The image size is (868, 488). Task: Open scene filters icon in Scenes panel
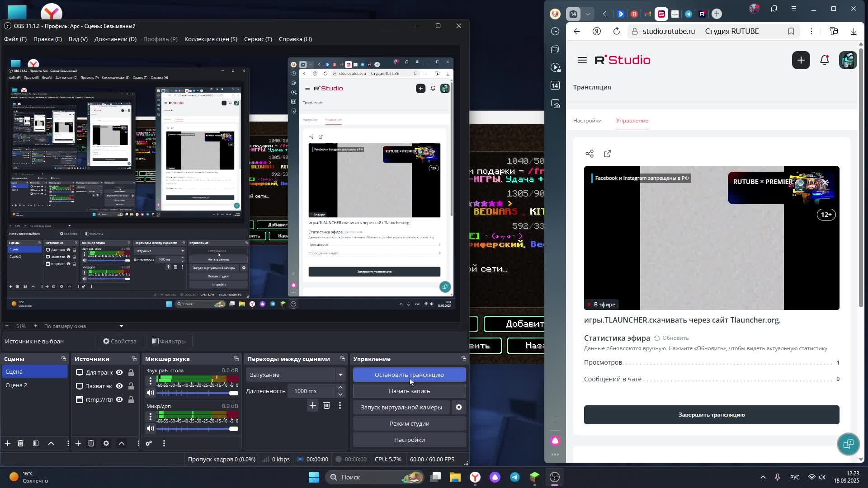coord(36,444)
